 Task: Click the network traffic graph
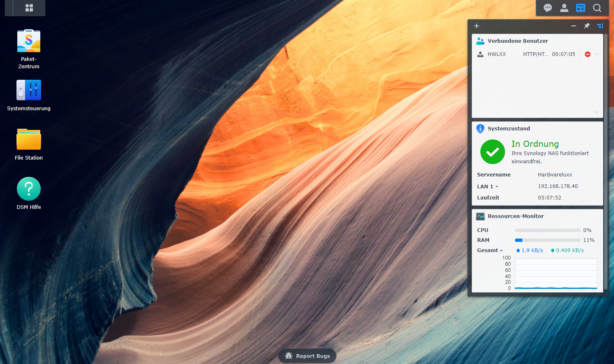click(x=556, y=274)
